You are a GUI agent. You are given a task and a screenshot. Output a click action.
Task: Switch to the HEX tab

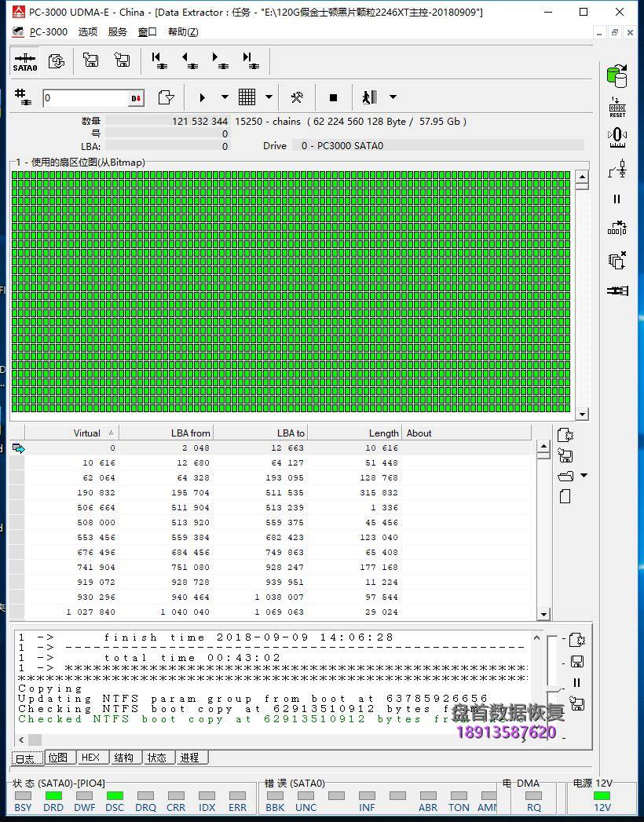pos(90,758)
